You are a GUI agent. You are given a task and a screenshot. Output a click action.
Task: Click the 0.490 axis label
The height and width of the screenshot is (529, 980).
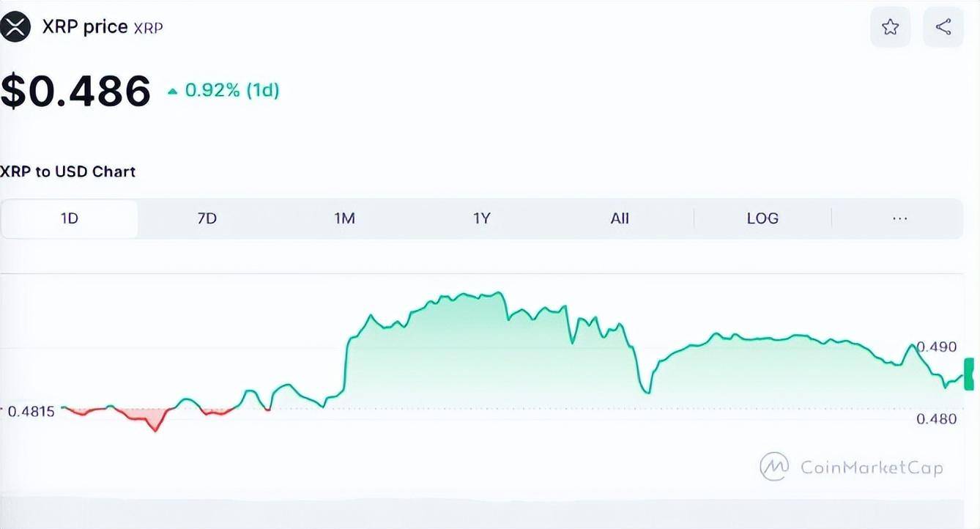(x=937, y=347)
